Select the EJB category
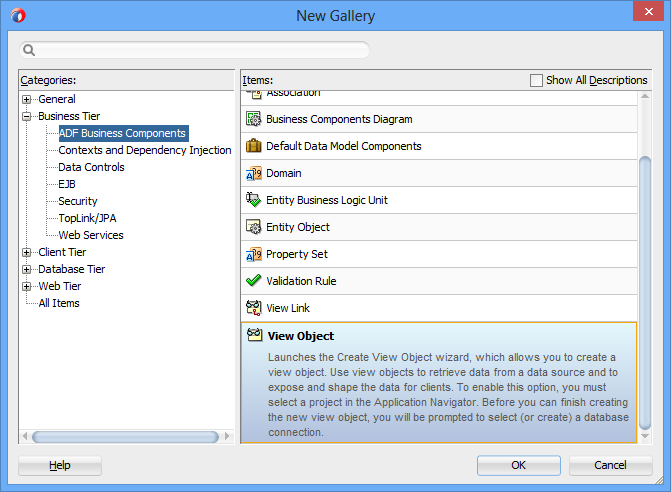671x492 pixels. [x=67, y=184]
